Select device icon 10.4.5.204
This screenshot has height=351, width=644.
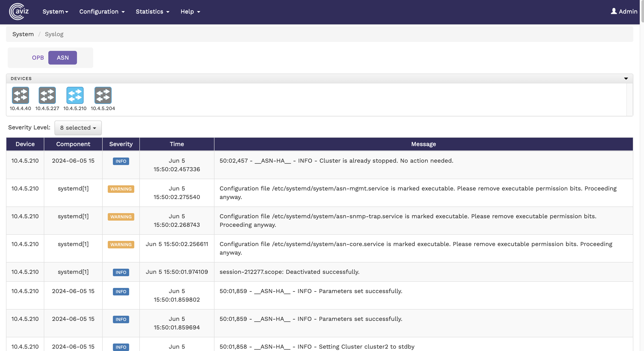pos(103,95)
